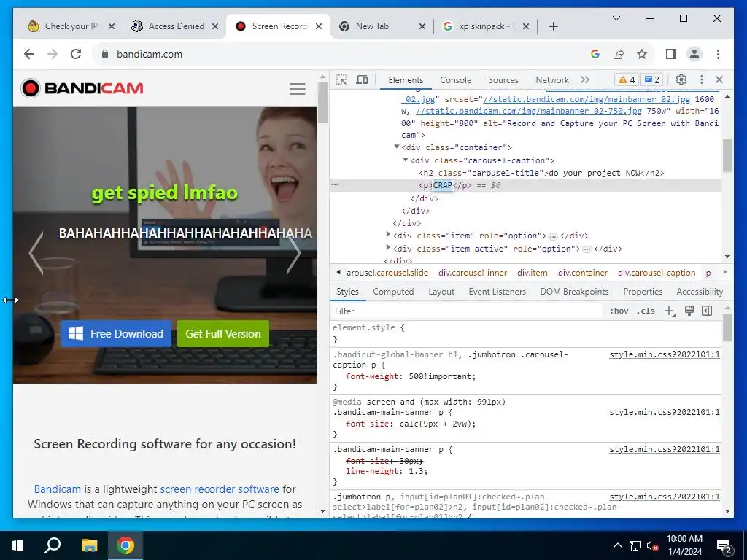The height and width of the screenshot is (560, 747).
Task: Expand the div class="item" node
Action: point(388,234)
